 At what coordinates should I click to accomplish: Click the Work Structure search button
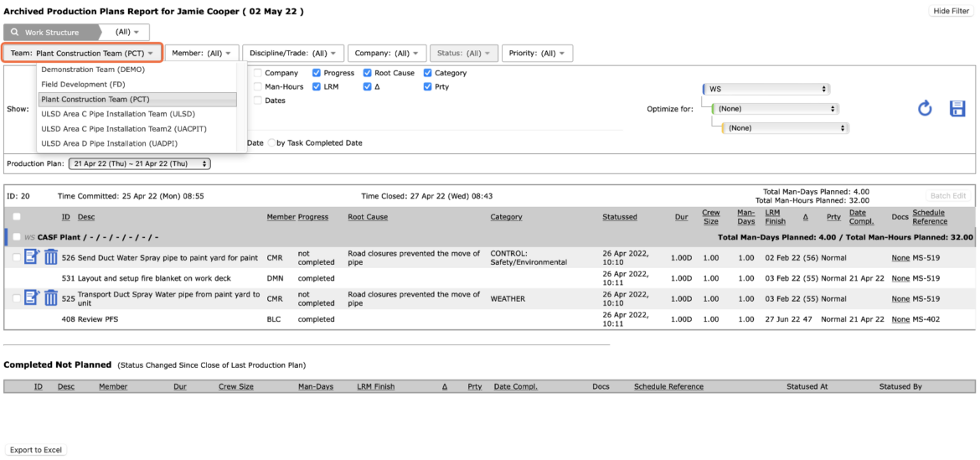(51, 33)
